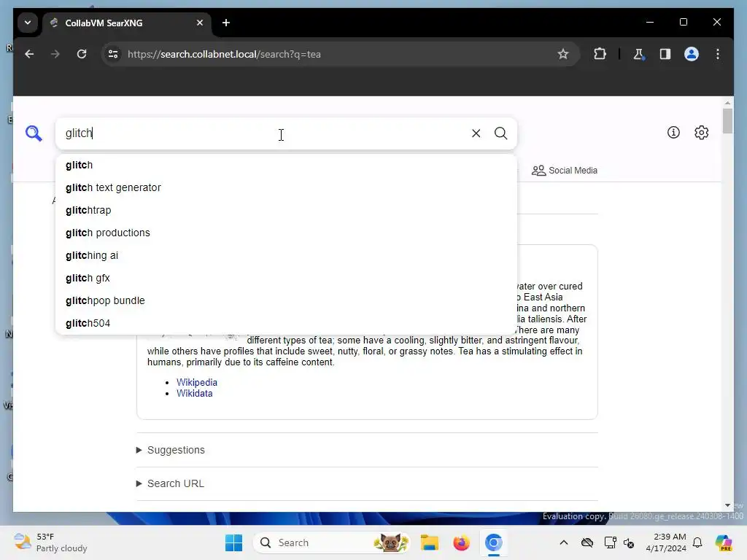The height and width of the screenshot is (560, 747).
Task: Close the CollabVM SearXNG tab
Action: tap(200, 23)
